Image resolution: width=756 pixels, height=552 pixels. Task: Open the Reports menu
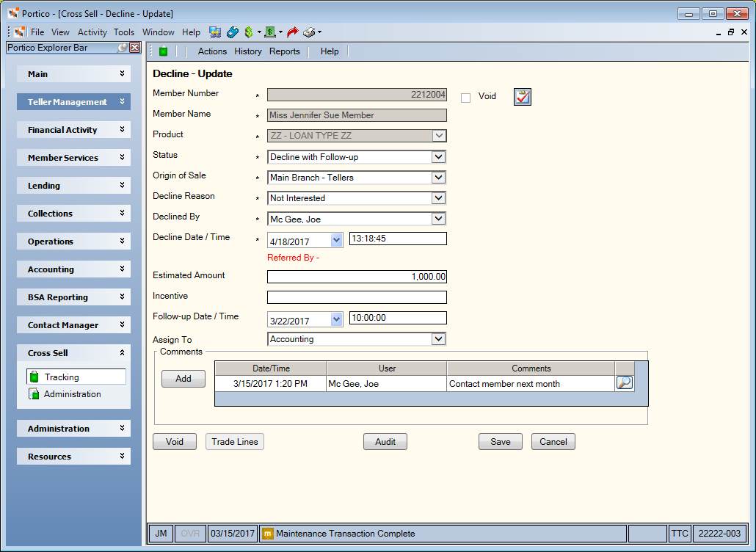(x=285, y=51)
